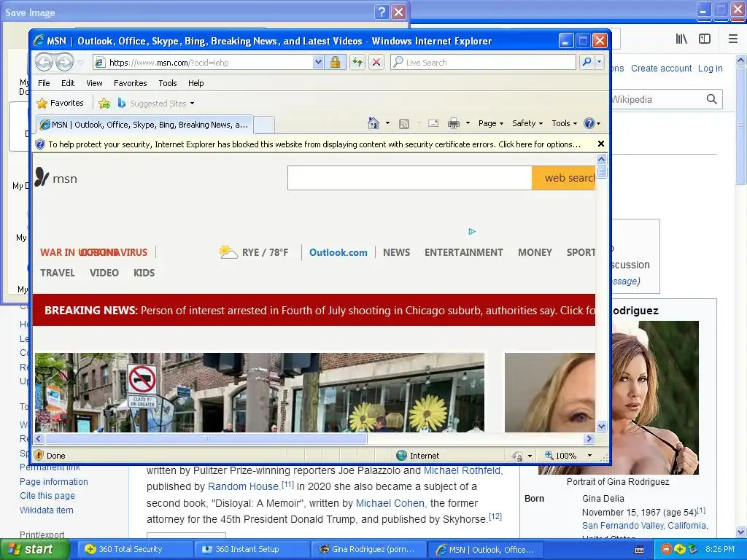
Task: Open search provider dropdown next to magnifier
Action: [600, 62]
